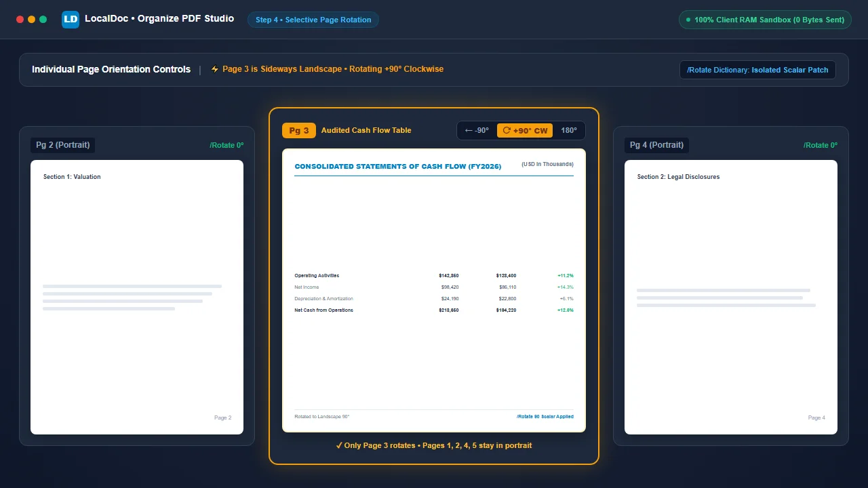Screen dimensions: 868x488
Task: Click the Page 3 cash flow preview
Action: (434, 290)
